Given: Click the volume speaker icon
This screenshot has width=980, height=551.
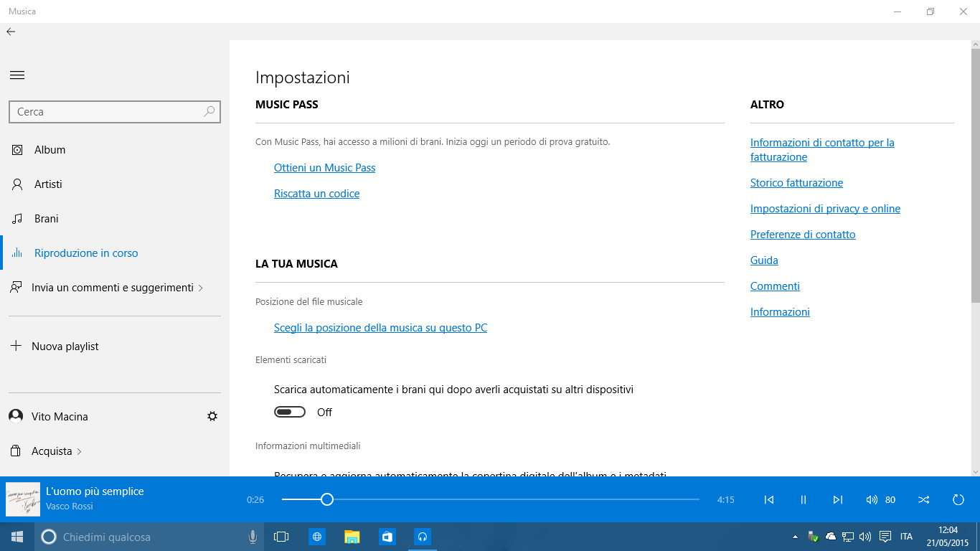Looking at the screenshot, I should (x=872, y=499).
